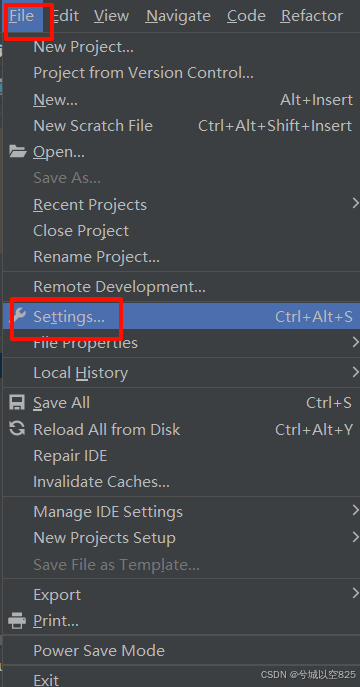Click the Settings wrench icon

coord(18,316)
